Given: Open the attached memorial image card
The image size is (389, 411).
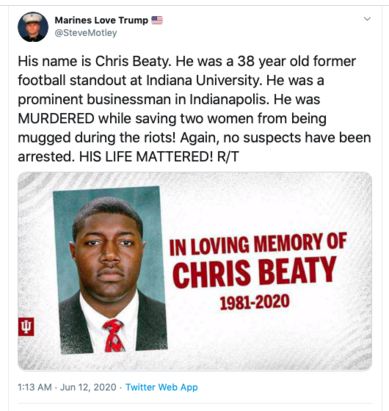Looking at the screenshot, I should tap(195, 271).
